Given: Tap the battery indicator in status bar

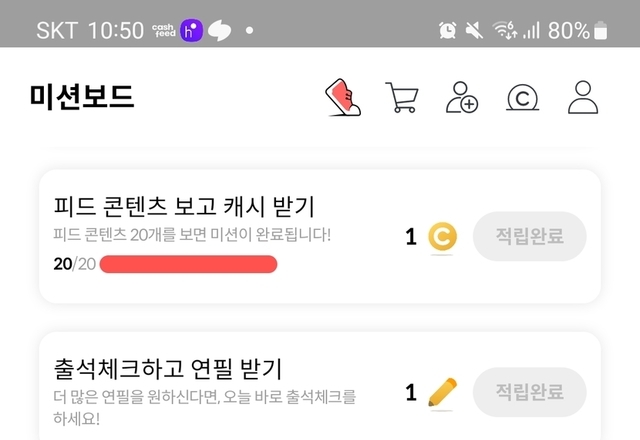Looking at the screenshot, I should (601, 31).
